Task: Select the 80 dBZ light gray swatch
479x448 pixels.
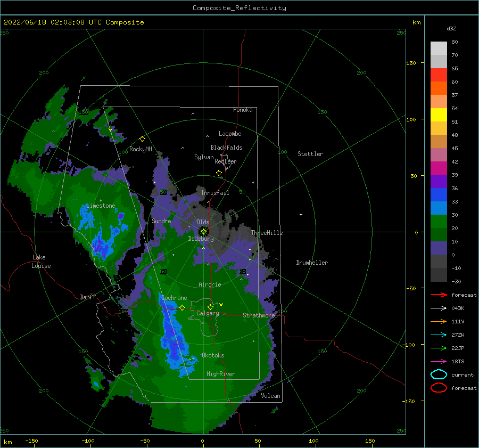Action: pos(439,48)
